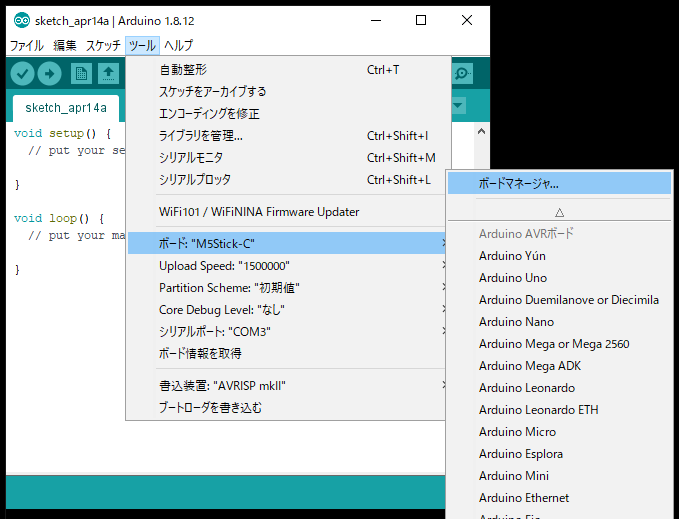679x519 pixels.
Task: Click the scroll-up triangle atop the board list
Action: pos(559,212)
